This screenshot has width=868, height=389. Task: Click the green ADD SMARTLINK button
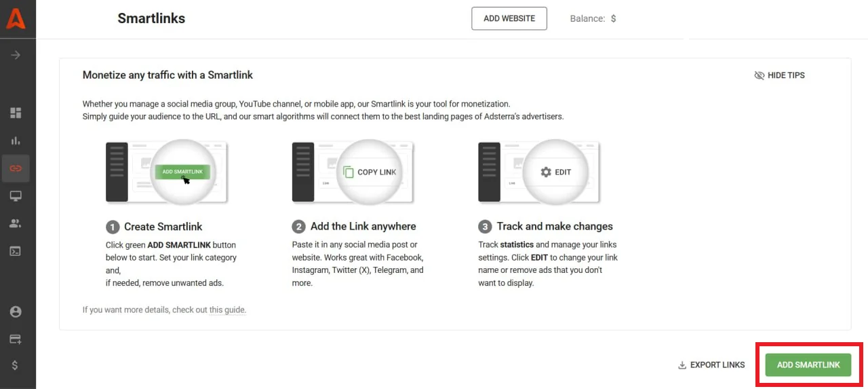pyautogui.click(x=808, y=365)
